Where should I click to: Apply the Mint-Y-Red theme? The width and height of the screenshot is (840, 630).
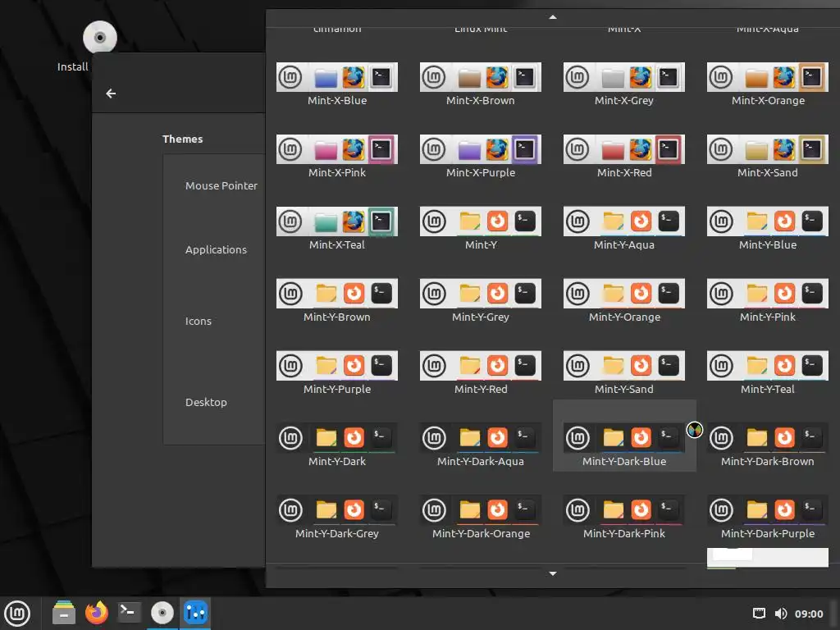pyautogui.click(x=481, y=366)
